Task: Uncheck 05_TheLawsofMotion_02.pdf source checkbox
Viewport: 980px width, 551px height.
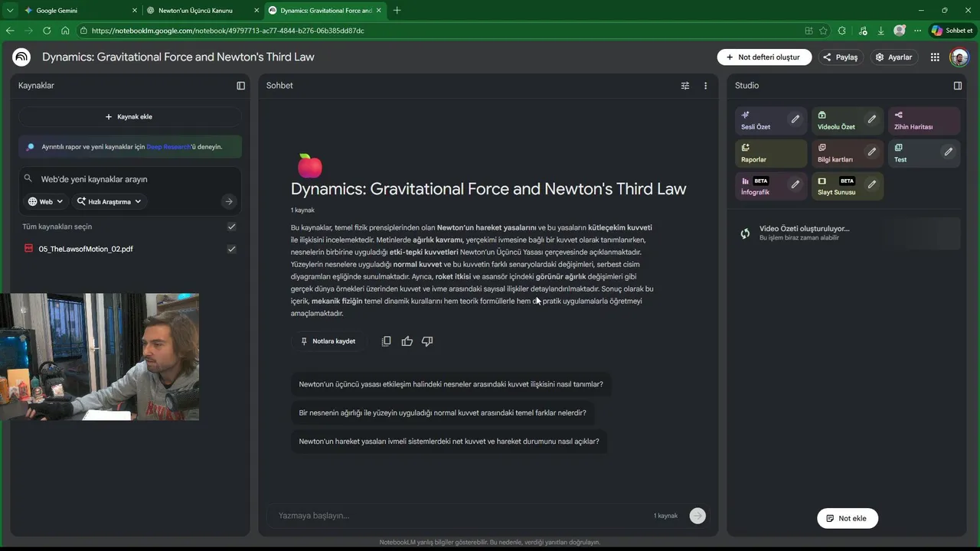Action: coord(231,249)
